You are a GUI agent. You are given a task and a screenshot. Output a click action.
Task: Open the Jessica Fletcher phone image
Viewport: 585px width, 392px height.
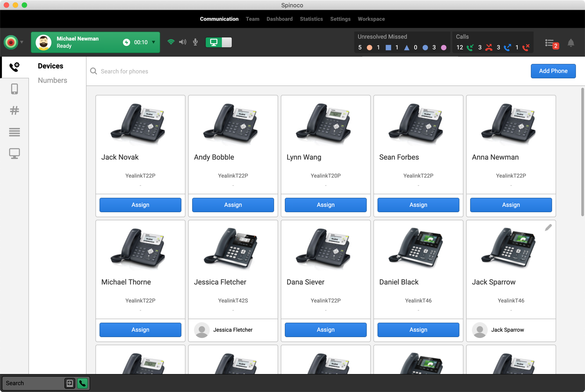[230, 248]
